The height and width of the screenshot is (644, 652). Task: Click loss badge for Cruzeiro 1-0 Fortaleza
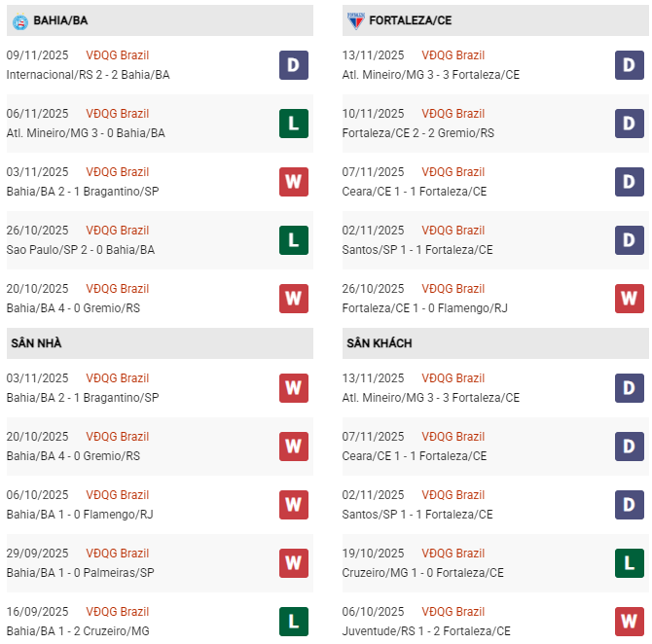pos(629,563)
